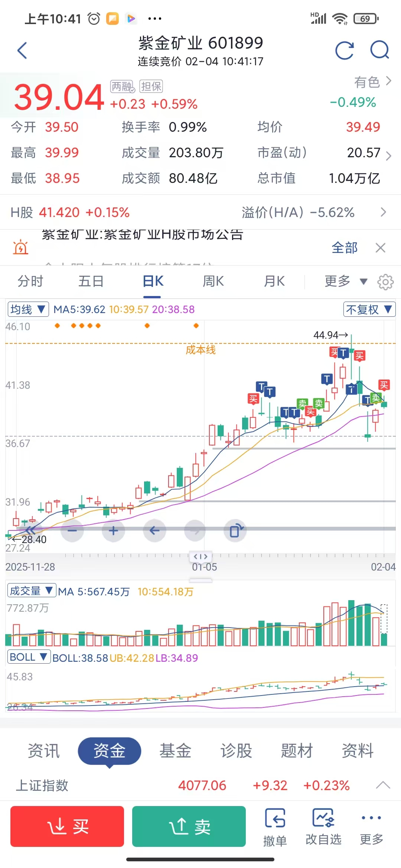Refresh the stock quote
This screenshot has width=401, height=868.
tap(345, 50)
